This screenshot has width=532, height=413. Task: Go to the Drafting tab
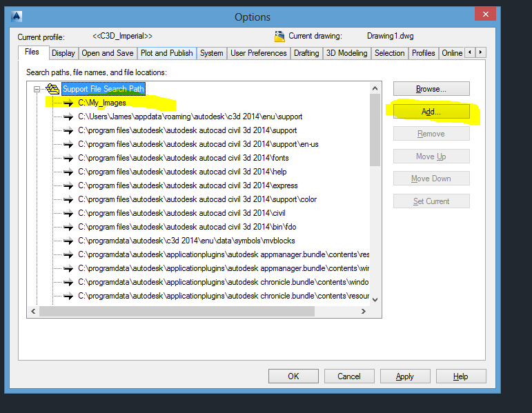pos(306,53)
